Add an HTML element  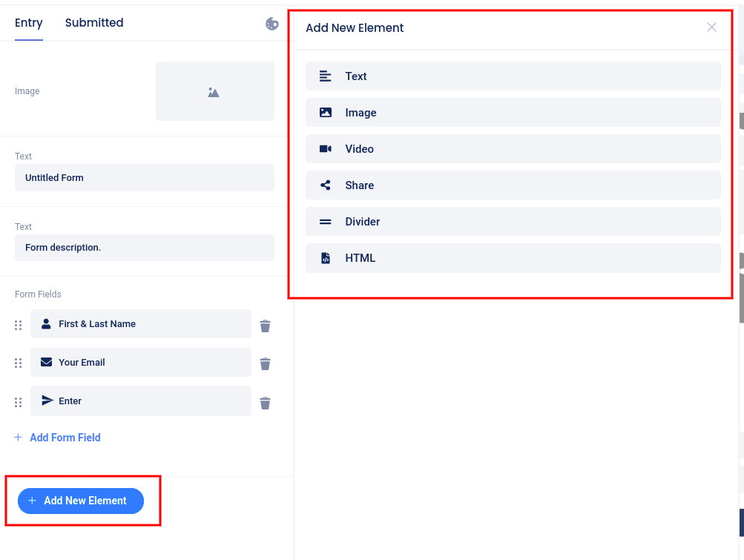(513, 258)
